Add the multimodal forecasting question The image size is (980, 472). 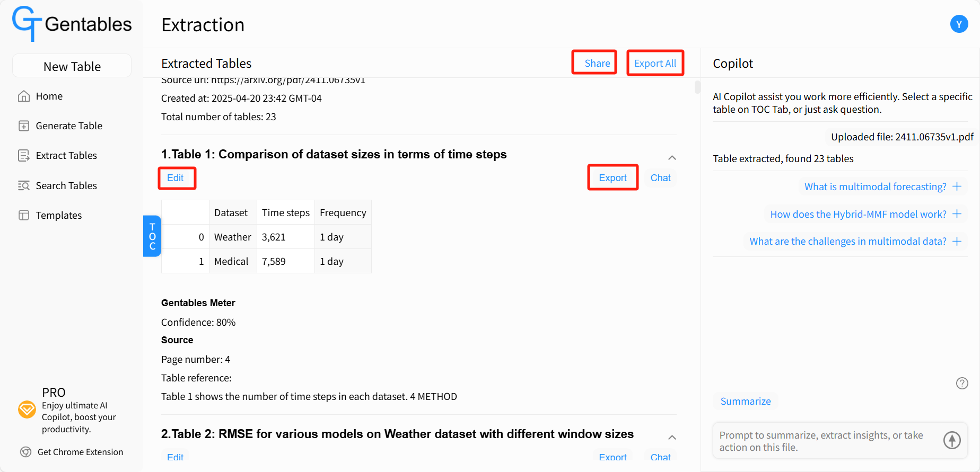tap(957, 186)
